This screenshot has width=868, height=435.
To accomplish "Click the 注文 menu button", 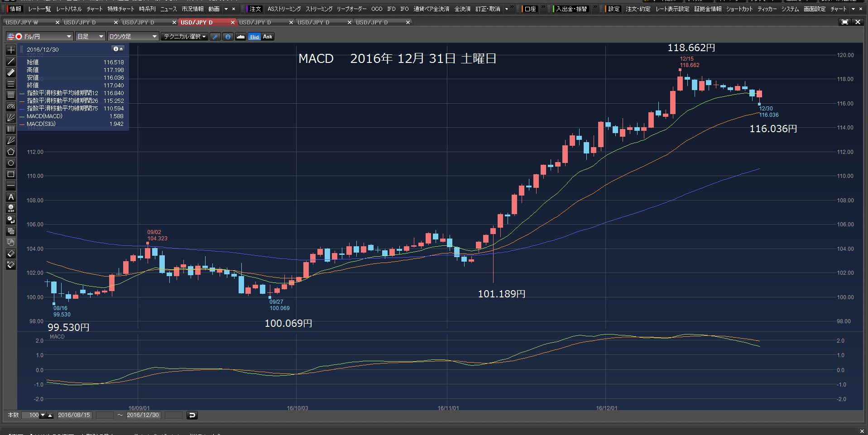I will click(255, 9).
